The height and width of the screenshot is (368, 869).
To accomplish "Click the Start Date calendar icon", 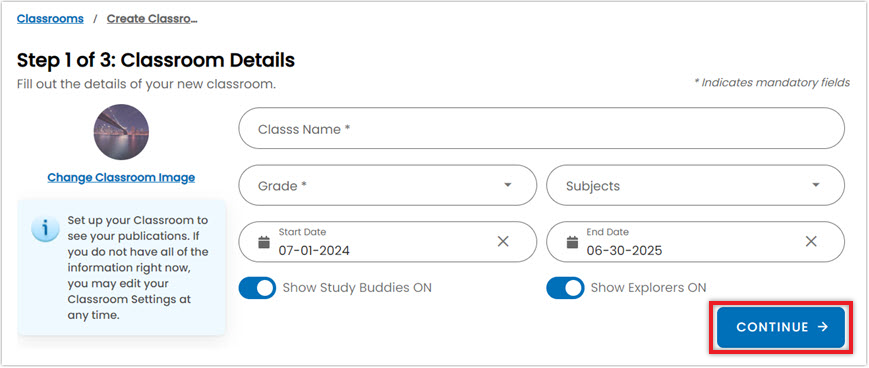I will 264,242.
